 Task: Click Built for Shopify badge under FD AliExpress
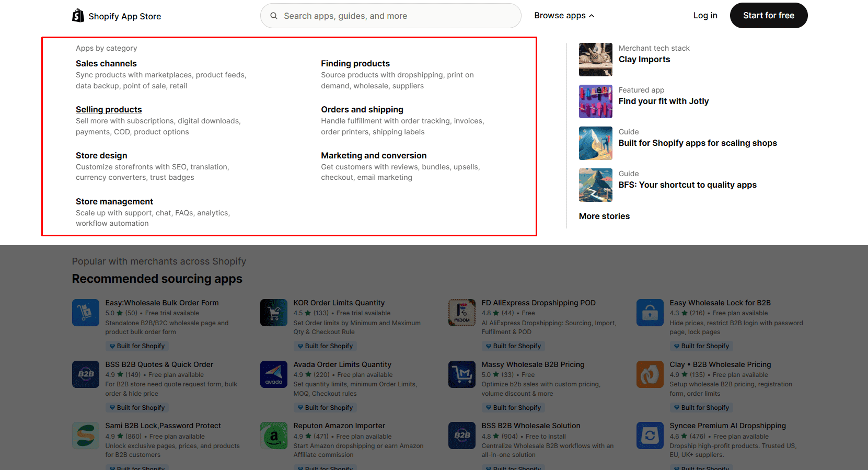[513, 346]
